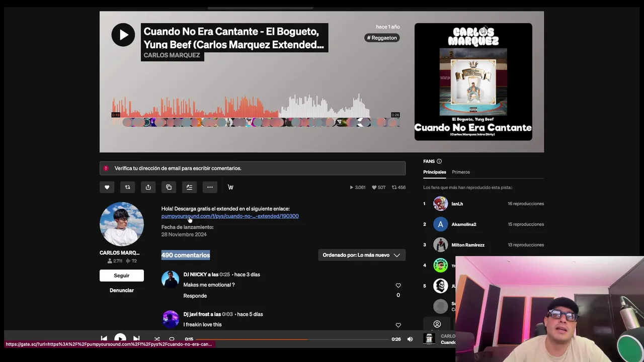
Task: Copy the track link with the copy icon
Action: pyautogui.click(x=169, y=187)
